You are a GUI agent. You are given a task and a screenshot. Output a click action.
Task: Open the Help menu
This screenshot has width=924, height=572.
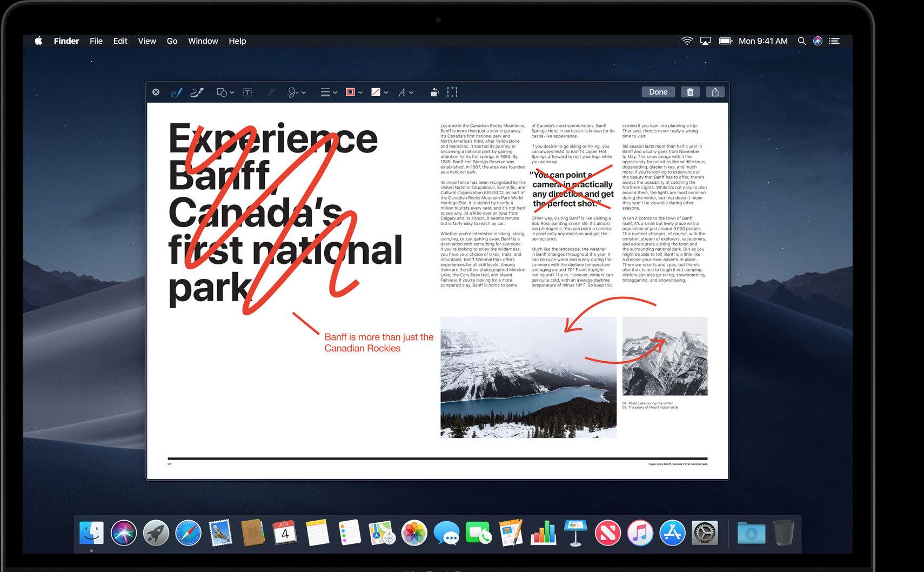coord(237,41)
